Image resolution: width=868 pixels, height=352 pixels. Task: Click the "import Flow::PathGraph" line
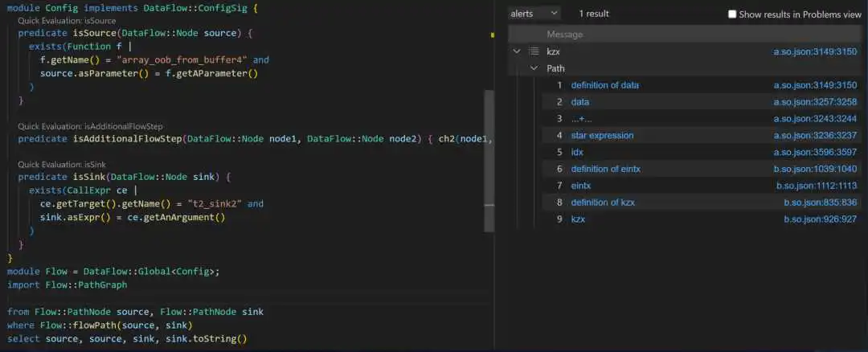click(x=67, y=285)
